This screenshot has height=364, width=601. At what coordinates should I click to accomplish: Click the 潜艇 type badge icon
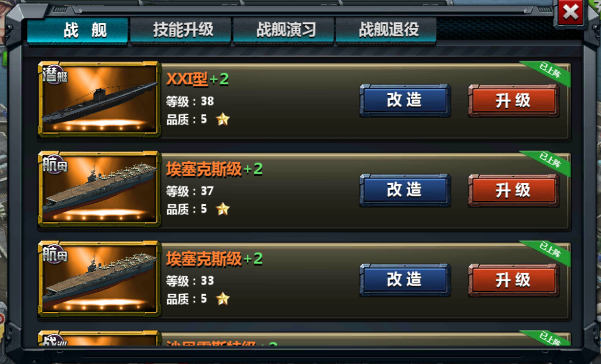tap(55, 74)
